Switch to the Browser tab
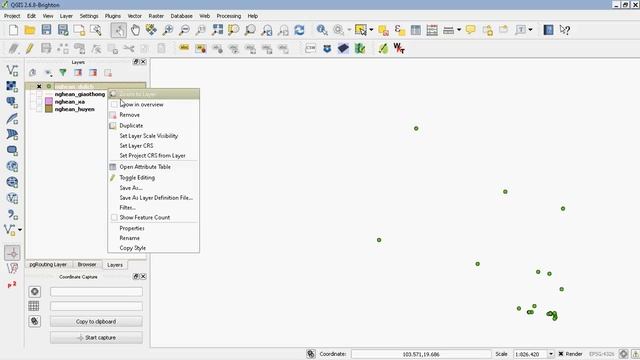Image resolution: width=640 pixels, height=360 pixels. click(87, 264)
